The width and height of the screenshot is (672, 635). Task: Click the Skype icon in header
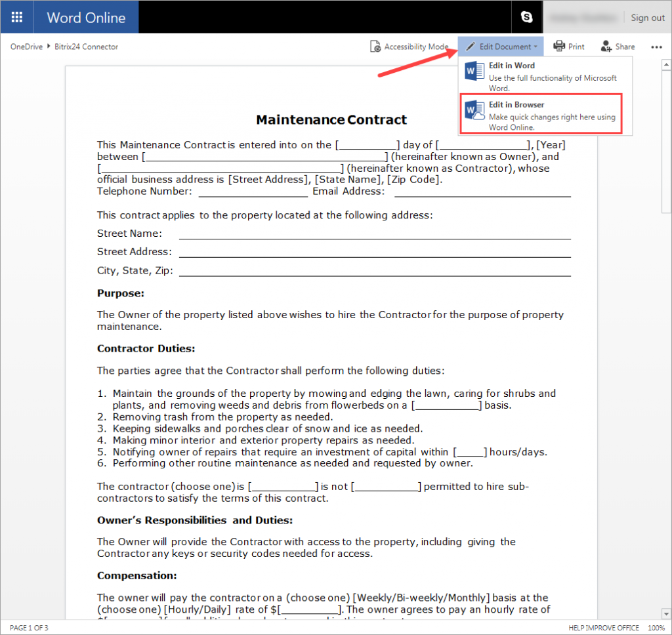click(x=527, y=17)
